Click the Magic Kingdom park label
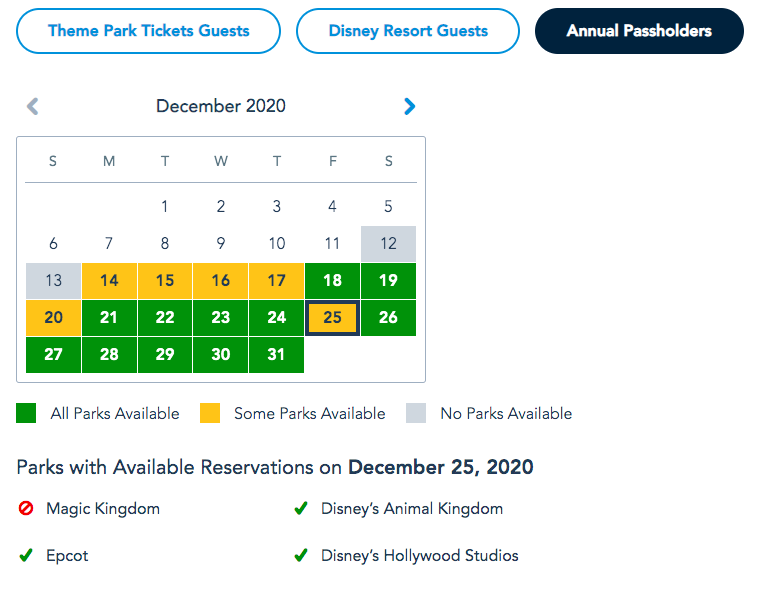 103,509
